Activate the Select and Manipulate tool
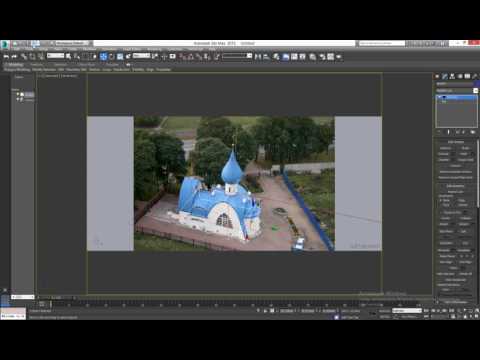This screenshot has width=480, height=360. (x=164, y=57)
